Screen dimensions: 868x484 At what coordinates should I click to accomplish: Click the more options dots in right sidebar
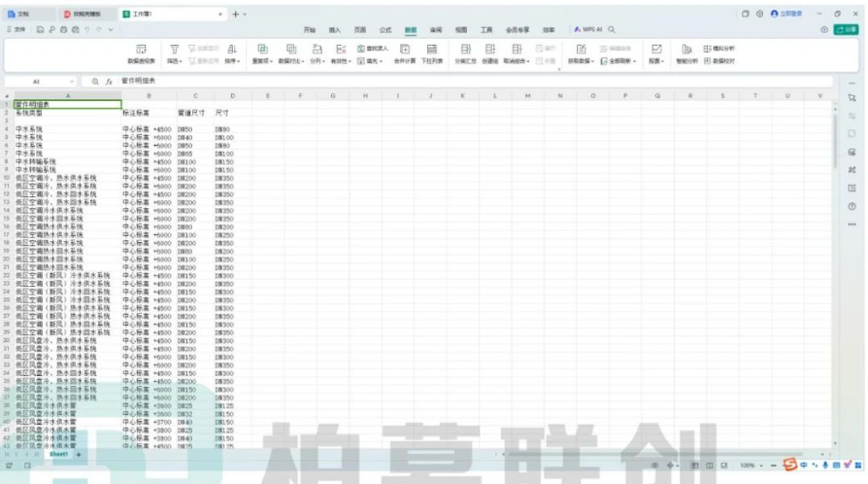851,225
